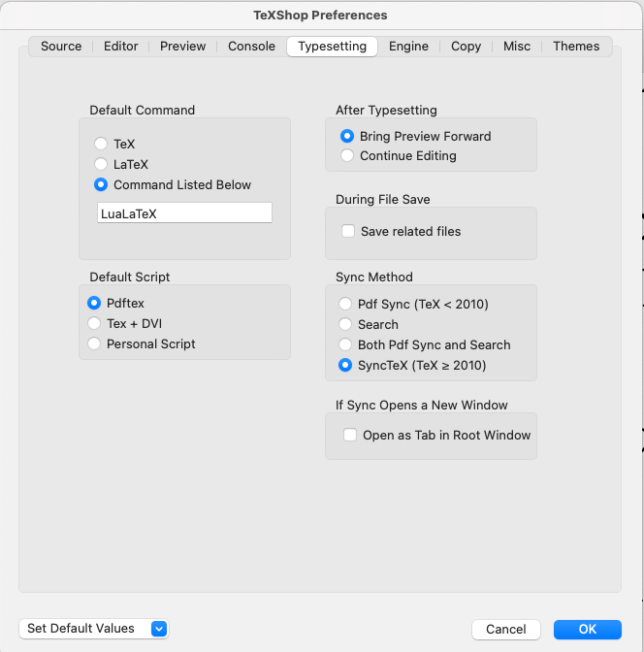The height and width of the screenshot is (652, 644).
Task: Open the Misc tab
Action: coord(517,47)
